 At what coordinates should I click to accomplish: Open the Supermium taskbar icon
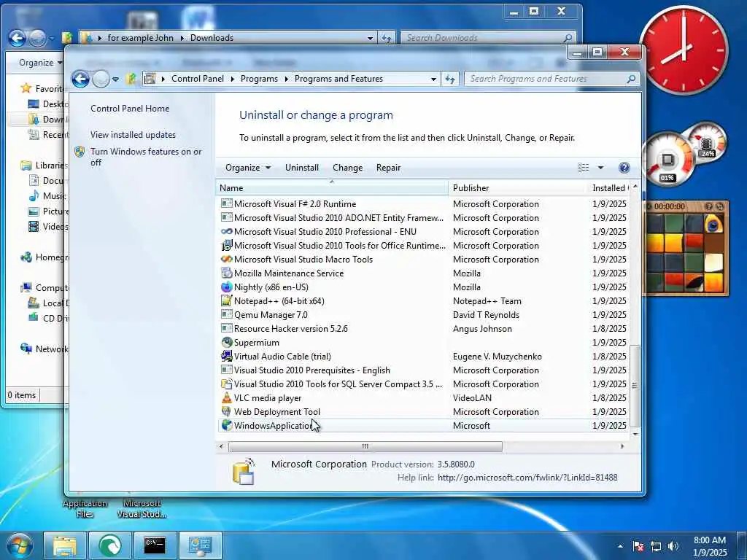pos(110,545)
